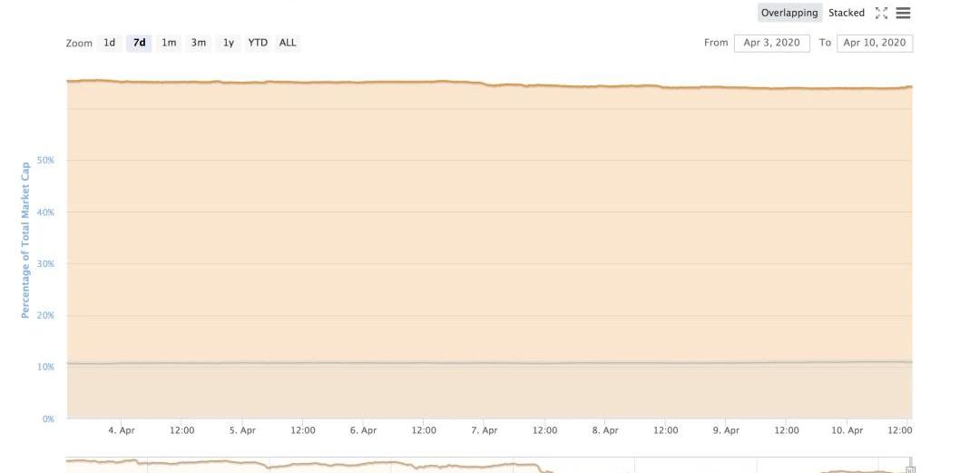Choose the 3m zoom range
This screenshot has width=980, height=473.
click(198, 43)
